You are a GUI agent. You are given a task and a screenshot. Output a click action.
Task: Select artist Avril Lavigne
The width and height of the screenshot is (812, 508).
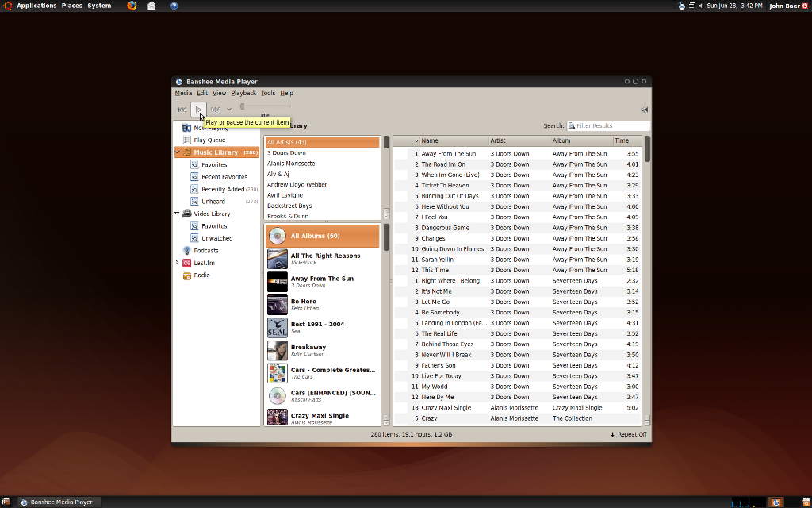[322, 195]
